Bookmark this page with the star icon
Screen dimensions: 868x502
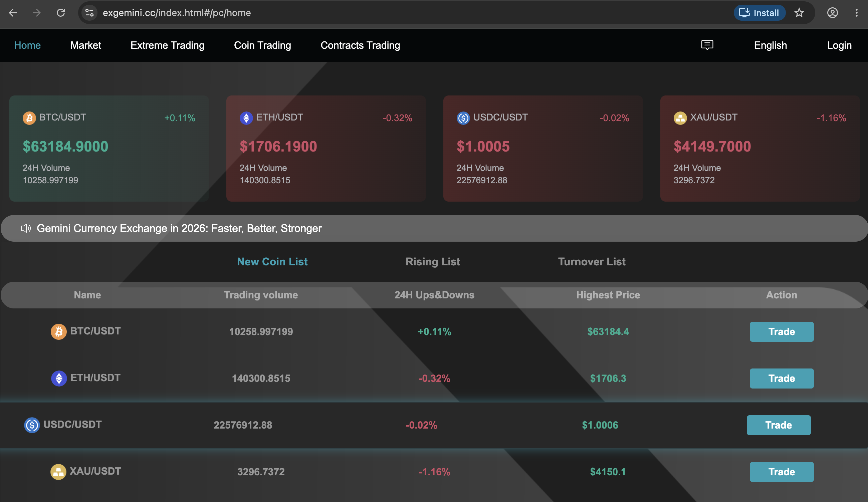799,13
